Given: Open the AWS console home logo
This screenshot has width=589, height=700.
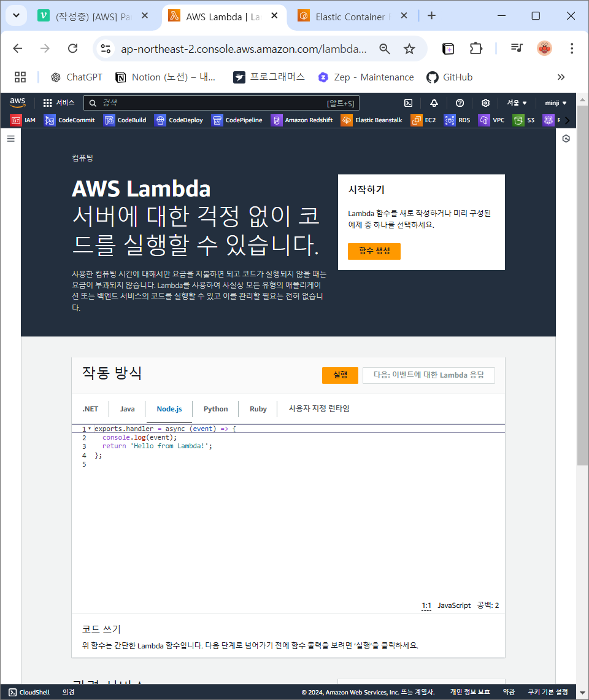Looking at the screenshot, I should click(x=18, y=102).
